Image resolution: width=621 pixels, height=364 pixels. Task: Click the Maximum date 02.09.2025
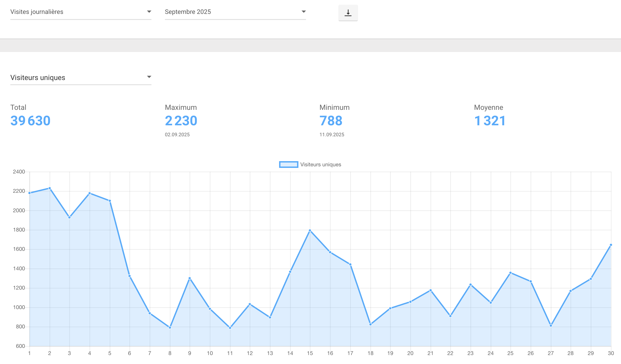(x=177, y=135)
